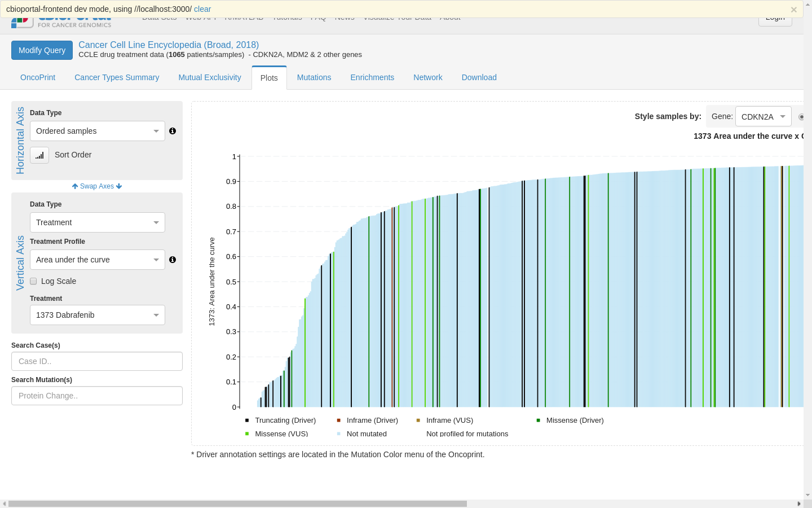Open the Treatment data type dropdown
The image size is (812, 508).
click(x=97, y=222)
